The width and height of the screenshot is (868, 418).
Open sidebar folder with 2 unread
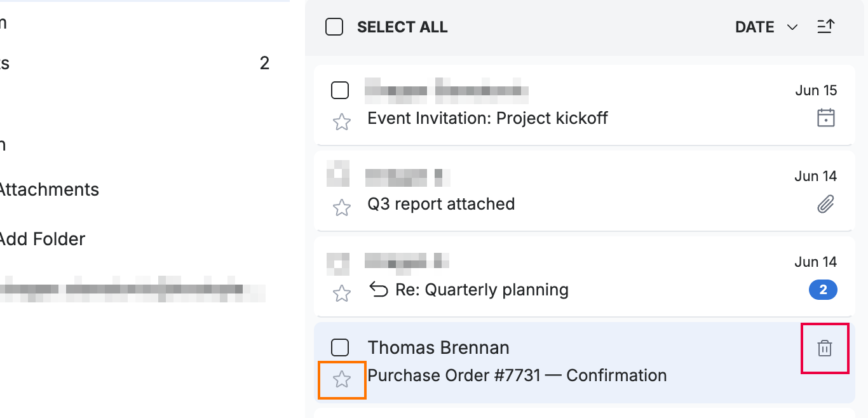pyautogui.click(x=135, y=63)
